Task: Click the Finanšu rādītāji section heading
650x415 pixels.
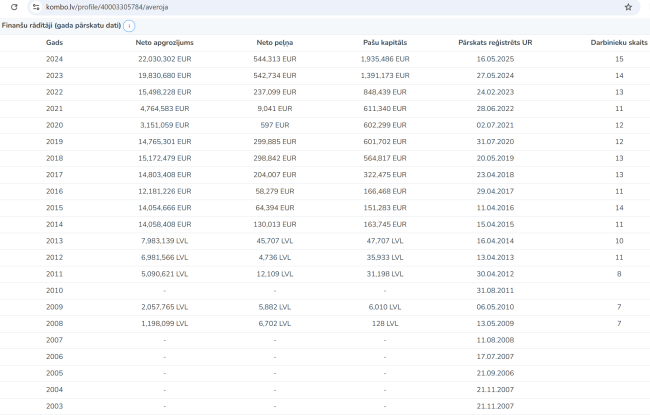Action: (60, 25)
